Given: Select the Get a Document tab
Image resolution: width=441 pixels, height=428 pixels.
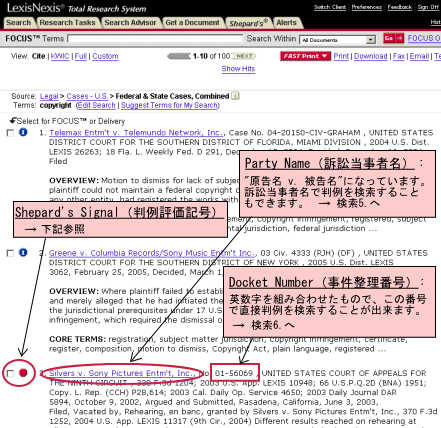Looking at the screenshot, I should [x=192, y=23].
